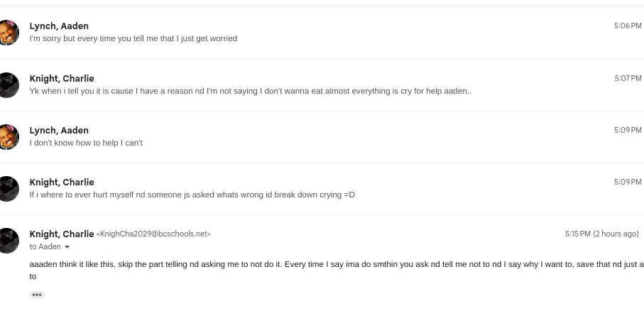Click sender name "Lynch, Aaden" on the 5:06 PM message
Image resolution: width=644 pixels, height=316 pixels.
[59, 26]
